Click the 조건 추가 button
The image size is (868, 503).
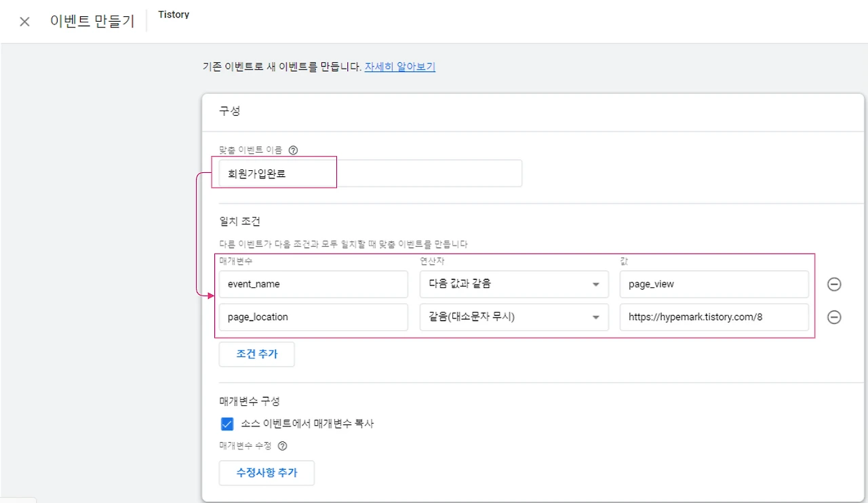point(256,354)
